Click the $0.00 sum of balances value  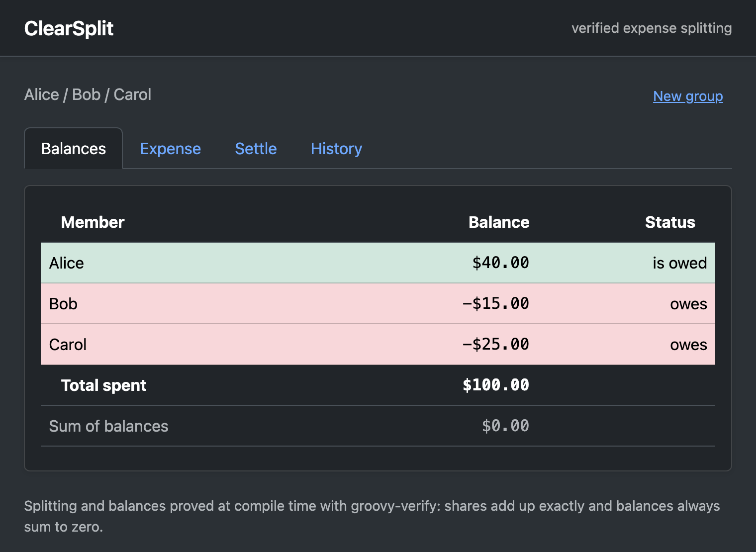pos(505,426)
